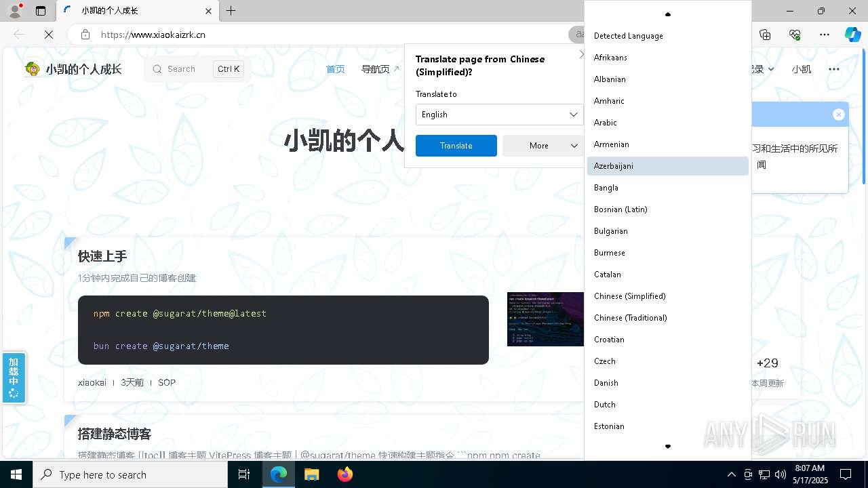Click the terminal screenshot thumbnail
868x488 pixels.
tap(545, 319)
